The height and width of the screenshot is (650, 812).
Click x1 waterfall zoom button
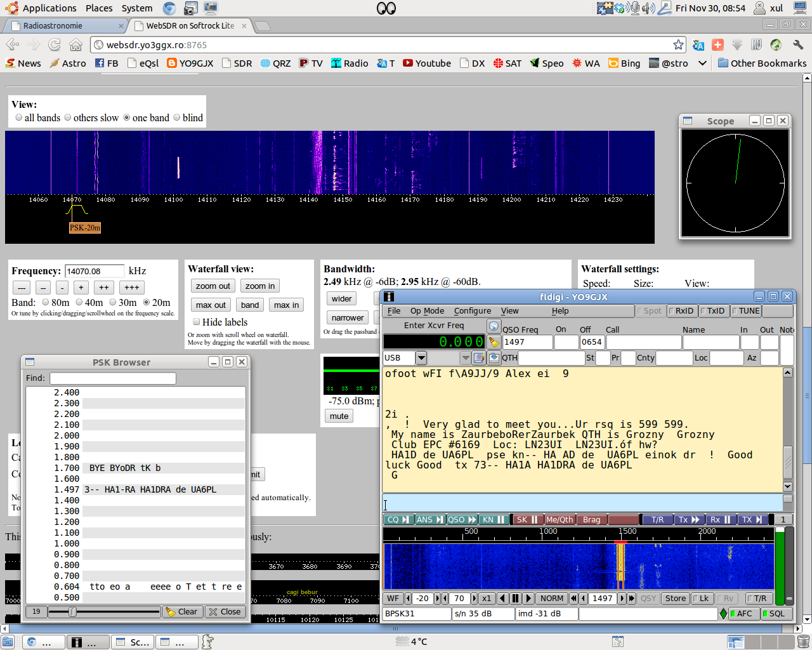[487, 598]
